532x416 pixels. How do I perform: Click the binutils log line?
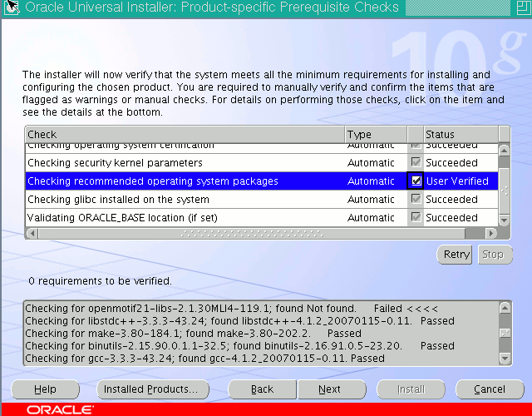239,346
